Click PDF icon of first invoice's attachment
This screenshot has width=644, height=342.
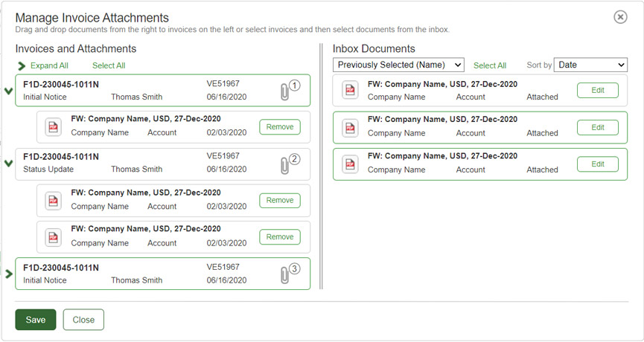tap(53, 126)
